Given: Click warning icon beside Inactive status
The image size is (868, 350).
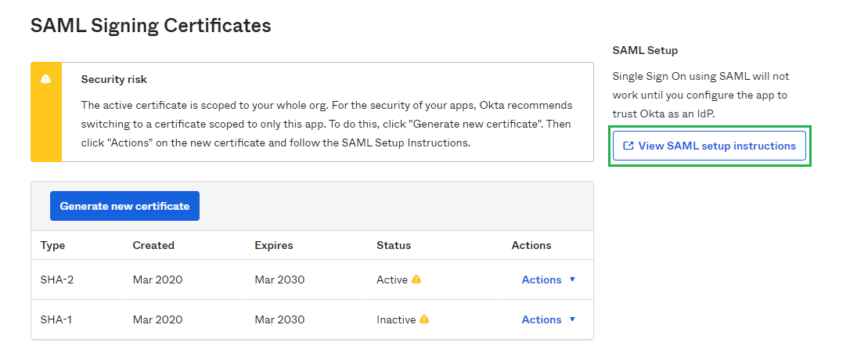Looking at the screenshot, I should [x=424, y=319].
